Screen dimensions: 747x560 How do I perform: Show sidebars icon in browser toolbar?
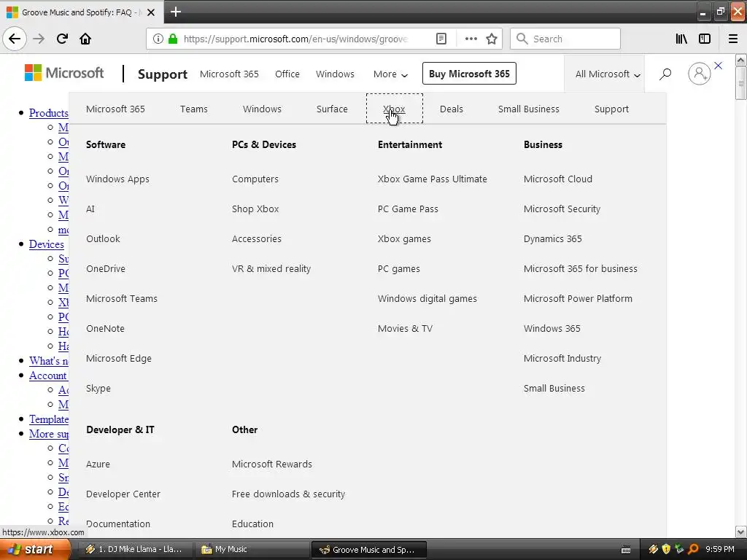pos(705,39)
